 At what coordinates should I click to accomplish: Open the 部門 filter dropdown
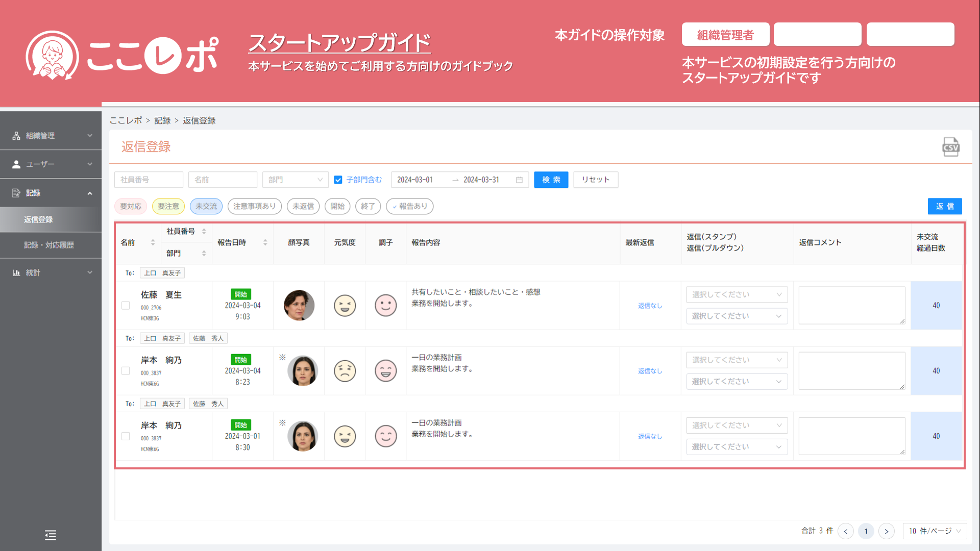pos(295,180)
